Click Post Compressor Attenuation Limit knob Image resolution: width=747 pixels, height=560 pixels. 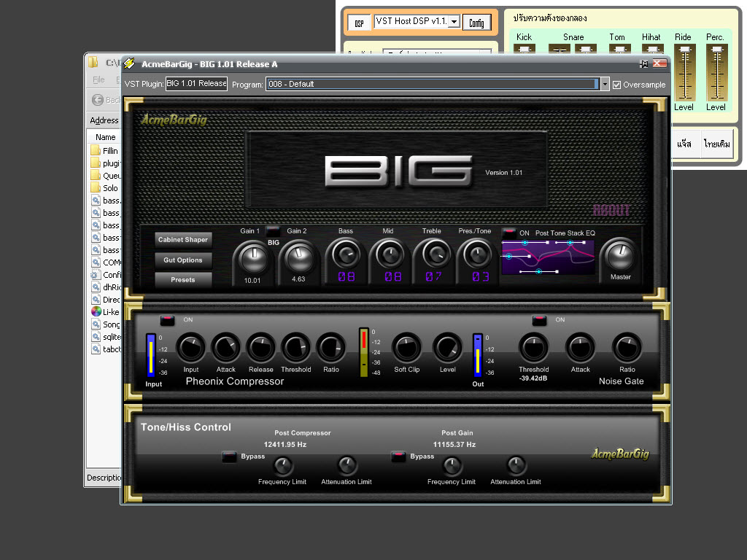click(x=347, y=466)
